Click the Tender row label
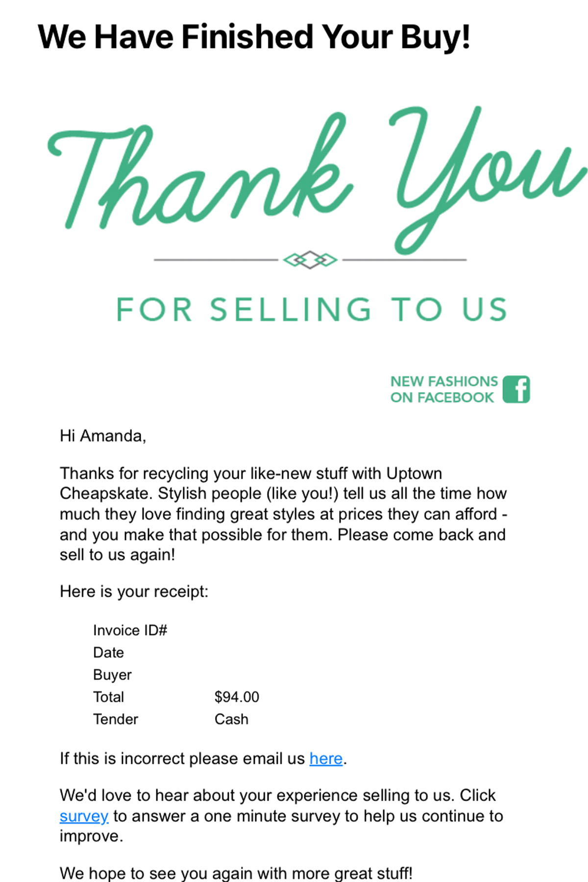 (116, 719)
